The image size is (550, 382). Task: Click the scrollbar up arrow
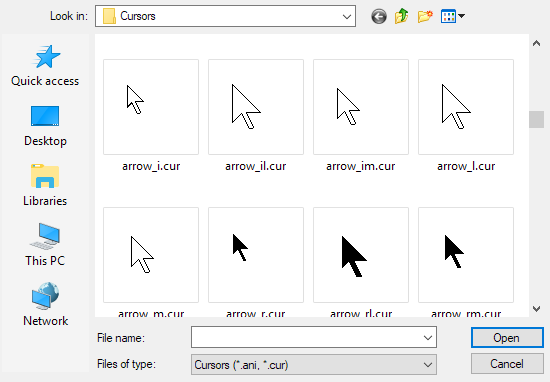tap(536, 43)
